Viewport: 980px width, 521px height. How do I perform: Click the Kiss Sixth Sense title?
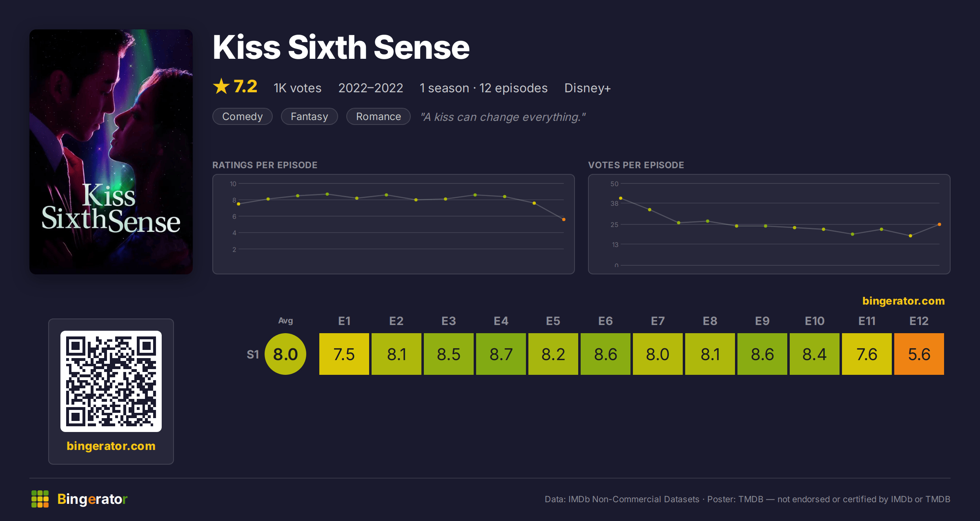(x=341, y=47)
